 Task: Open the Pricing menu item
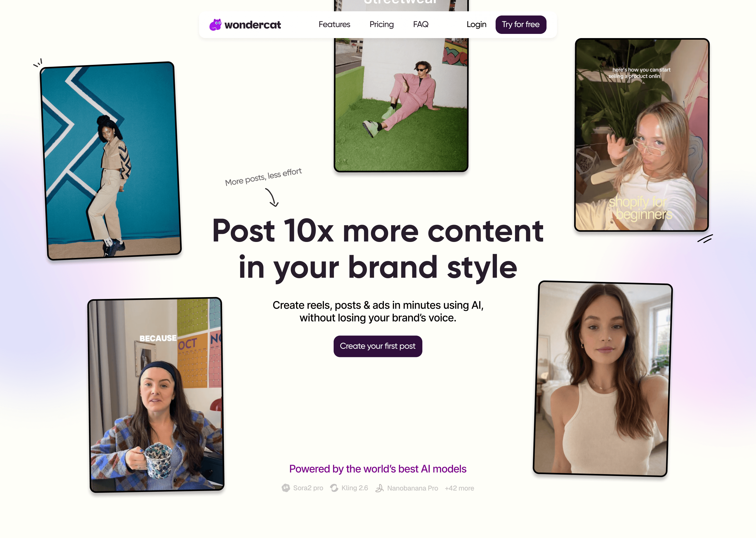tap(382, 24)
